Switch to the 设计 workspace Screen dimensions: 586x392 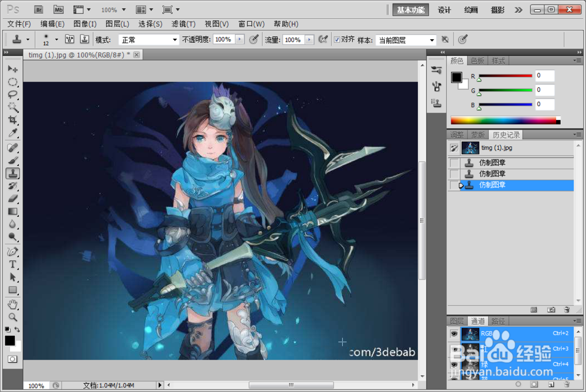(444, 10)
